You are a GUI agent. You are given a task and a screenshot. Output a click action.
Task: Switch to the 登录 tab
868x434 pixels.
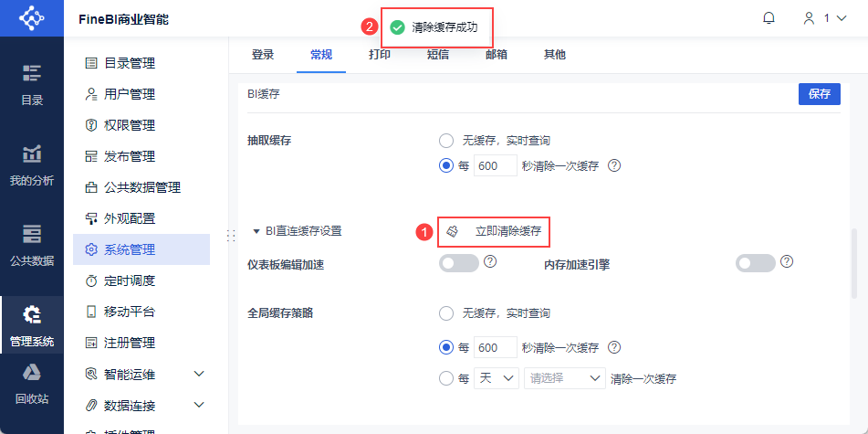click(x=263, y=55)
